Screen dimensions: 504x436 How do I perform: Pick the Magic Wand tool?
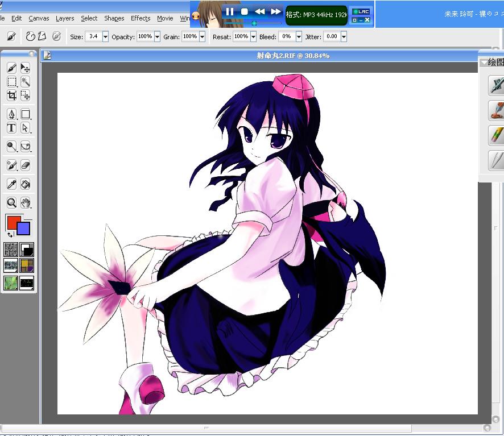click(25, 82)
